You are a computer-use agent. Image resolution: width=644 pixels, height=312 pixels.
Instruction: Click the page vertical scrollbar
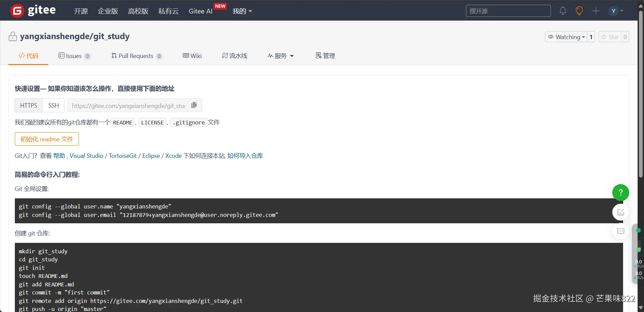point(641,94)
